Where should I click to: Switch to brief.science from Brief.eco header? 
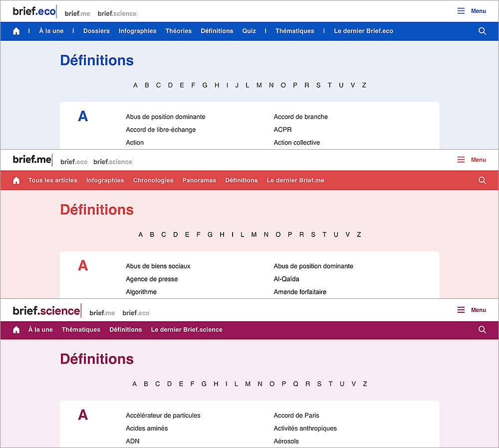[x=117, y=13]
